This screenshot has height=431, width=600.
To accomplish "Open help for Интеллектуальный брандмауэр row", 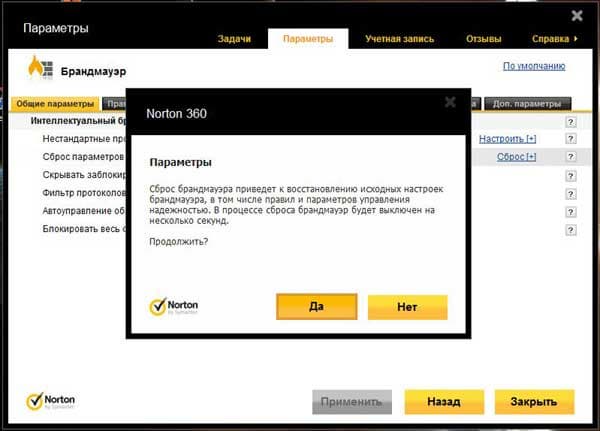I will pos(571,122).
